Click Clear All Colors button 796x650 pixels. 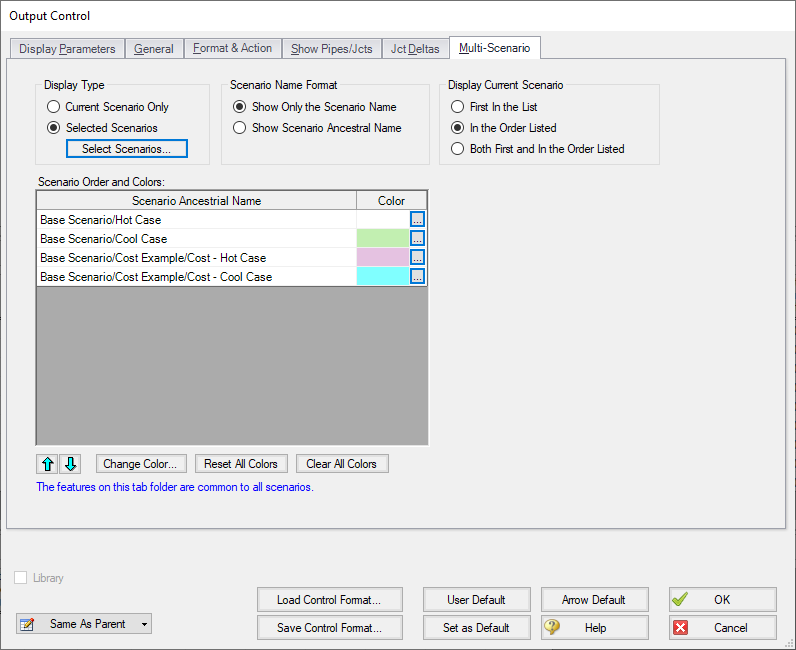pos(342,464)
